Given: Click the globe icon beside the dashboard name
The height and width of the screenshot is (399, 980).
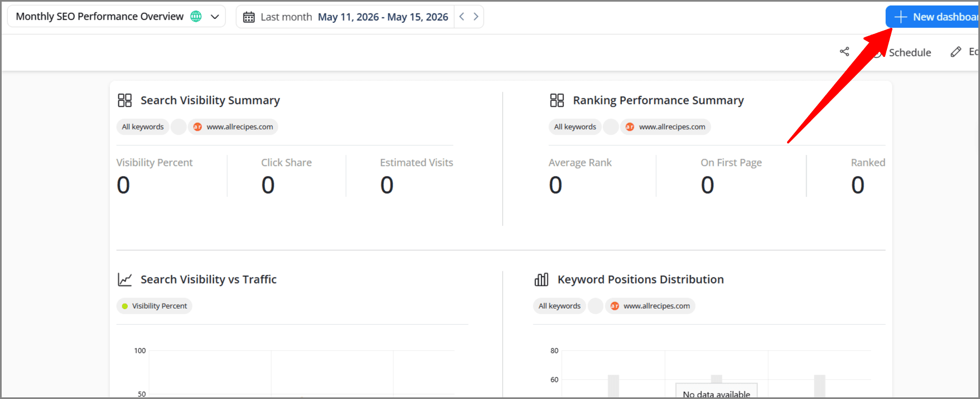Looking at the screenshot, I should 196,17.
